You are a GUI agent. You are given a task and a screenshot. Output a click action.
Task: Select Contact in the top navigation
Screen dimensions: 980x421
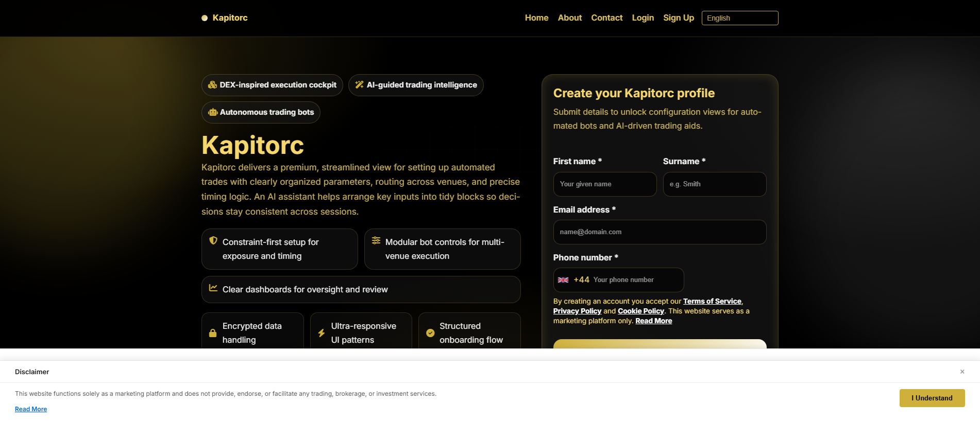click(x=607, y=17)
